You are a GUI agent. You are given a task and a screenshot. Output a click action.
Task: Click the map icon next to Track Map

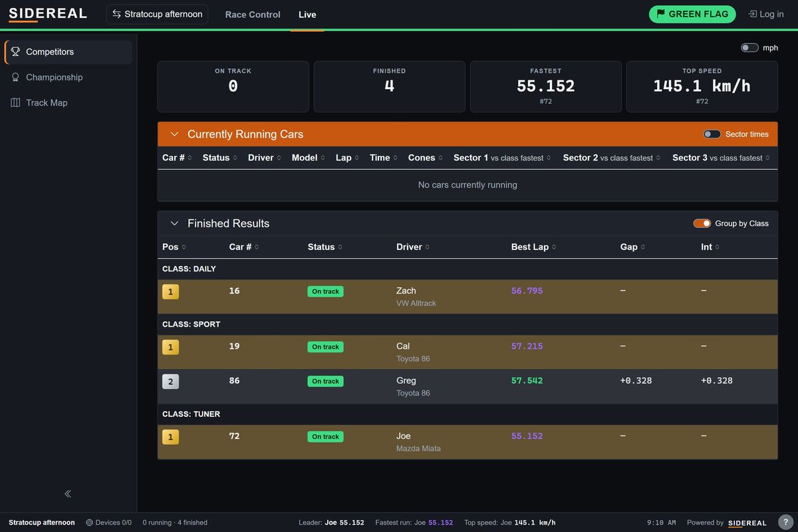click(x=15, y=102)
